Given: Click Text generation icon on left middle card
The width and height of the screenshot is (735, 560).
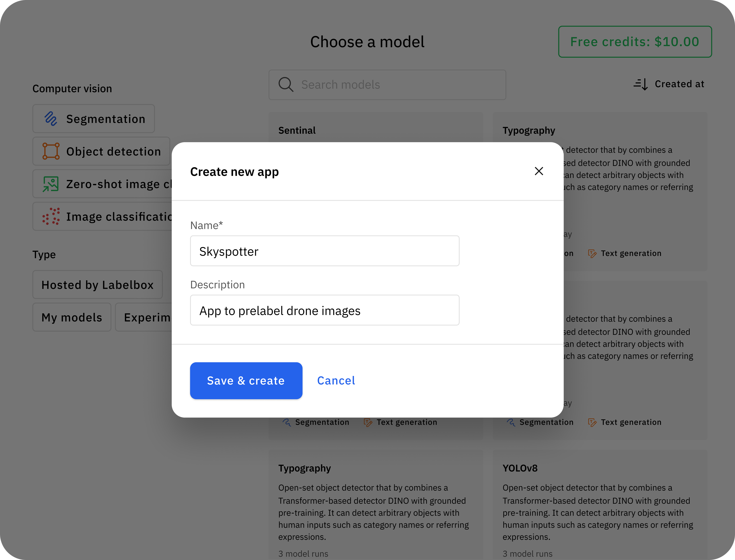Looking at the screenshot, I should [x=368, y=423].
